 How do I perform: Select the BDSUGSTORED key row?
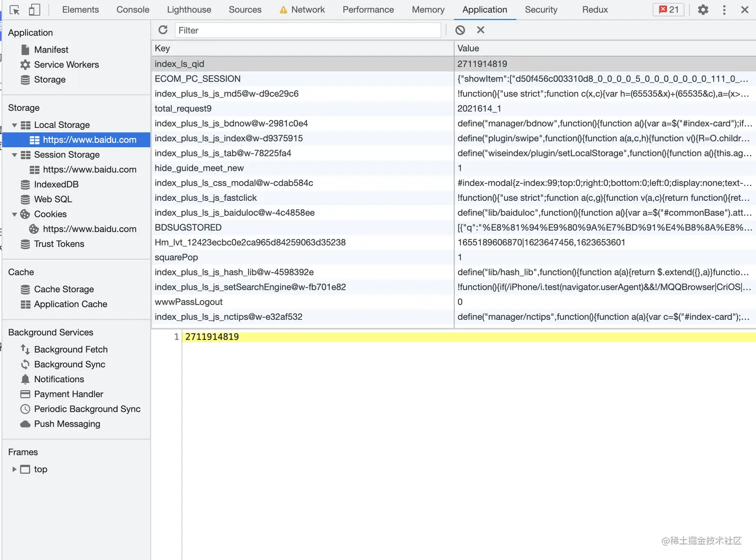pos(188,227)
